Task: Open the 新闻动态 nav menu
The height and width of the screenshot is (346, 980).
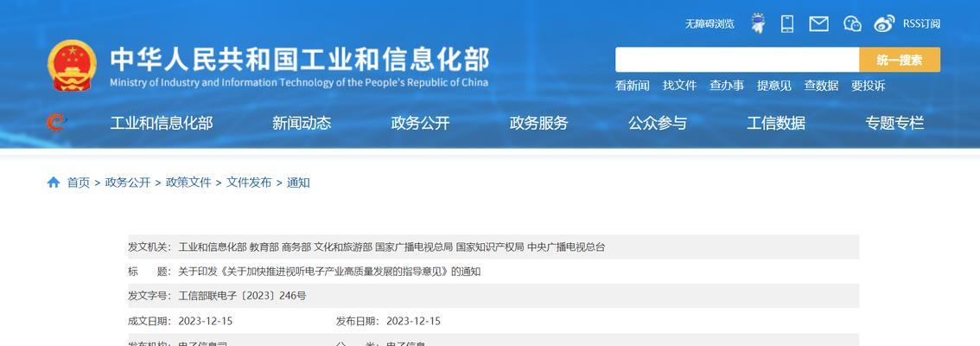Action: [x=302, y=123]
